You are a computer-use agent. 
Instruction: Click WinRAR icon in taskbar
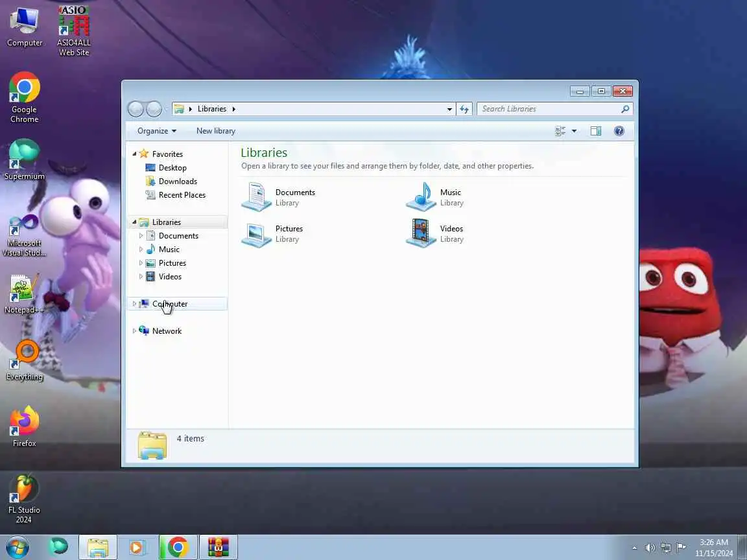(218, 548)
